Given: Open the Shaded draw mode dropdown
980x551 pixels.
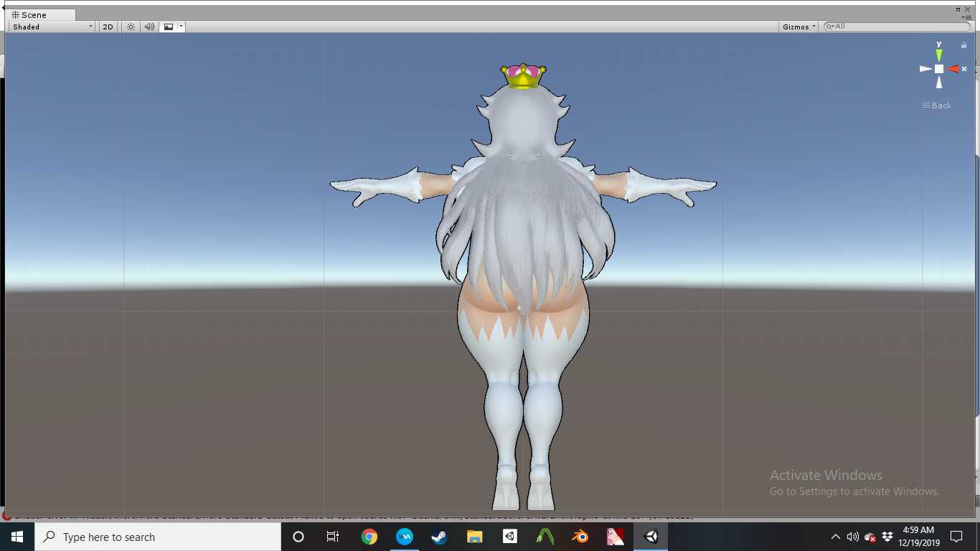Looking at the screenshot, I should (52, 27).
